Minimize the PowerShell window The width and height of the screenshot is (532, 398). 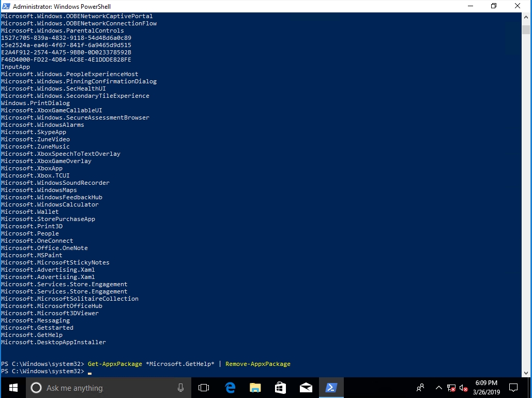[470, 6]
